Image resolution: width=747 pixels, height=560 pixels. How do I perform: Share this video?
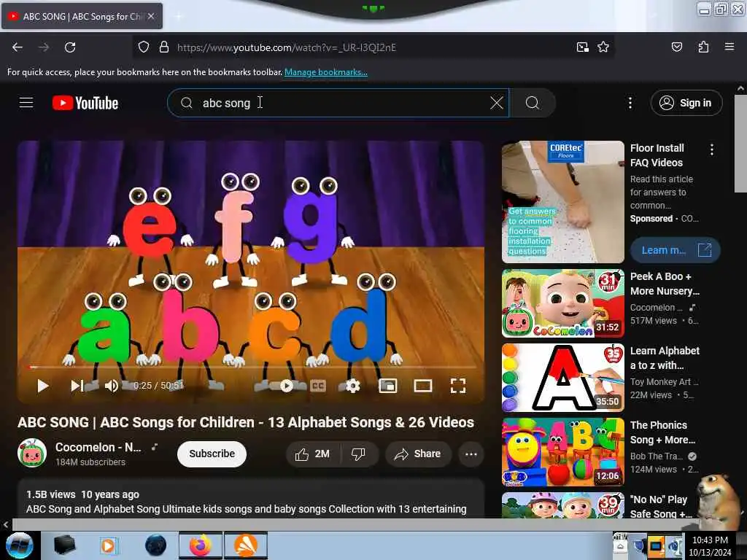click(418, 454)
